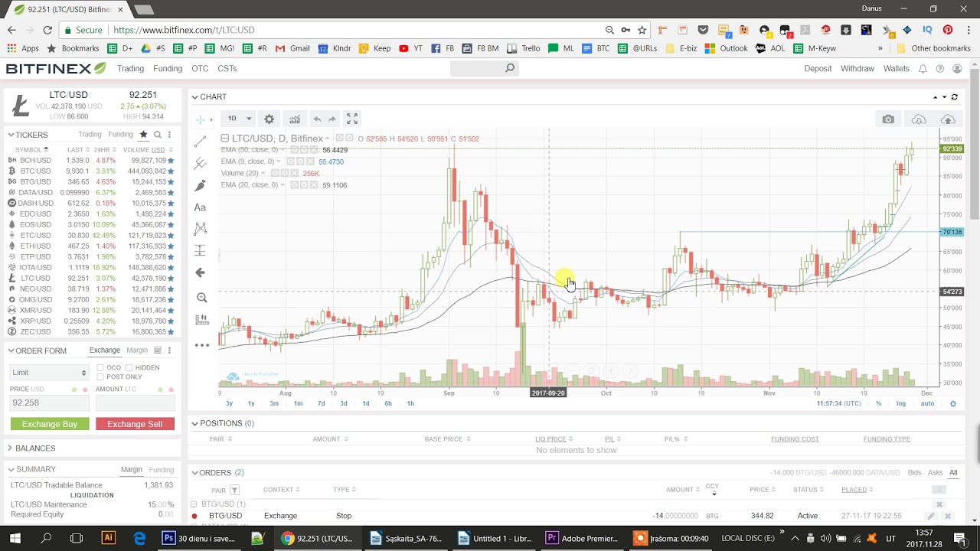Click the AMOUNT LTC input field
The height and width of the screenshot is (551, 980).
[x=135, y=403]
